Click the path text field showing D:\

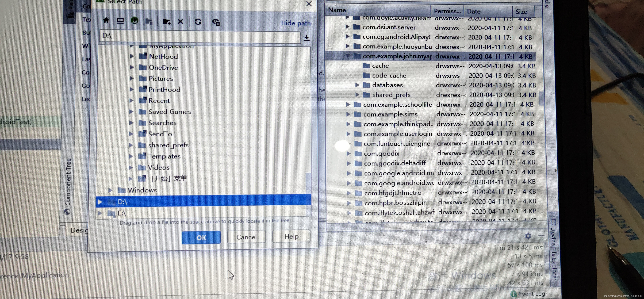tap(200, 36)
